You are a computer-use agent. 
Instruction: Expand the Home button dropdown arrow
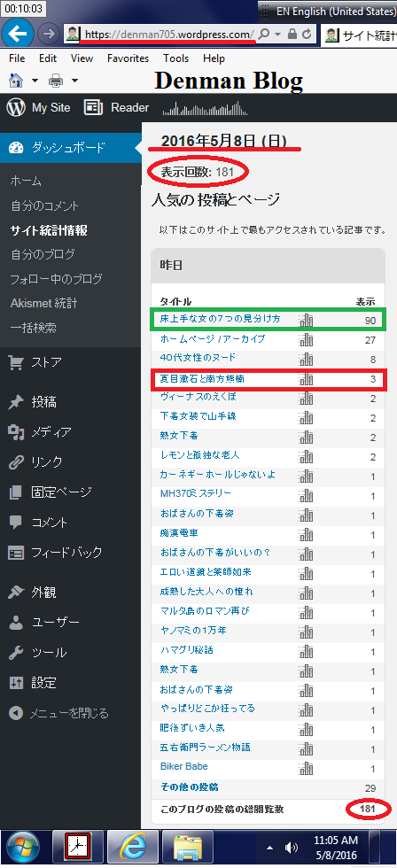point(35,81)
